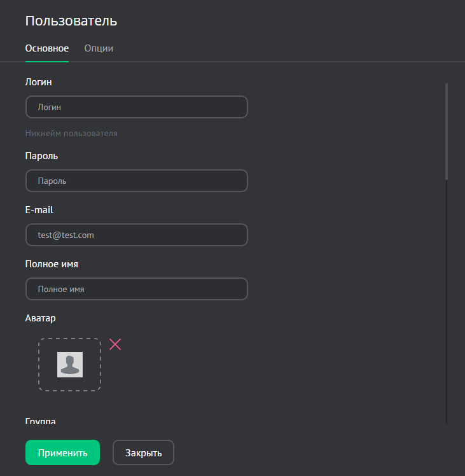Click the Логин field label

(x=39, y=81)
